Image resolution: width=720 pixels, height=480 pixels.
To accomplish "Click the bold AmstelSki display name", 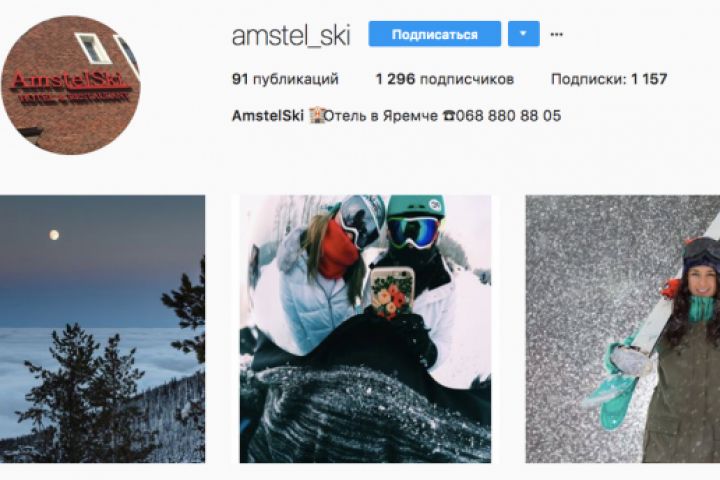I will click(x=268, y=116).
